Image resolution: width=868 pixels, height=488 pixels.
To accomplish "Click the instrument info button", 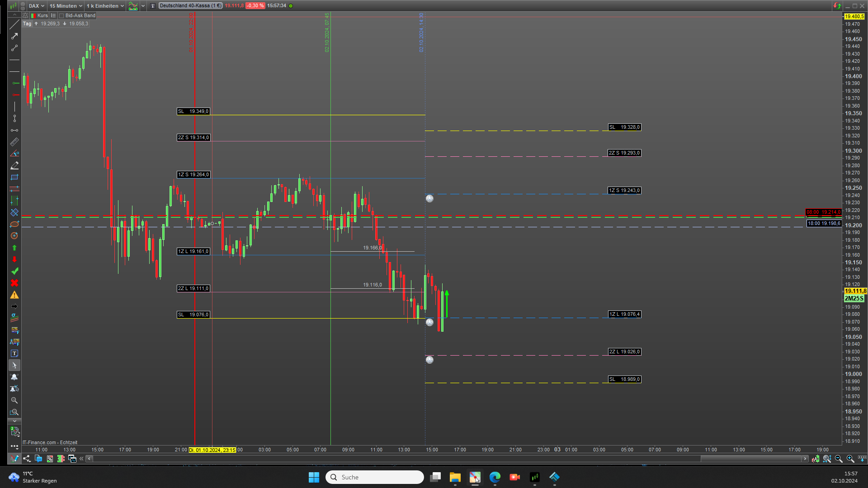I will (153, 6).
